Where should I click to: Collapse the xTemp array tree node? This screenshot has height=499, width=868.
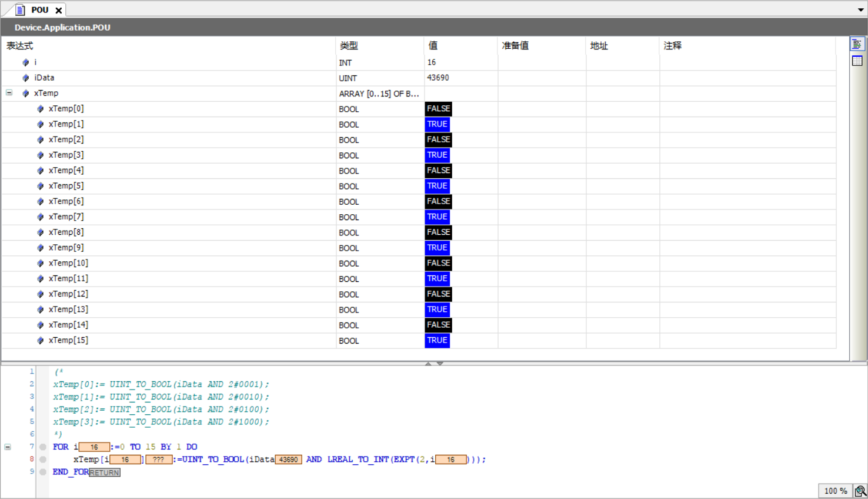[x=9, y=92]
